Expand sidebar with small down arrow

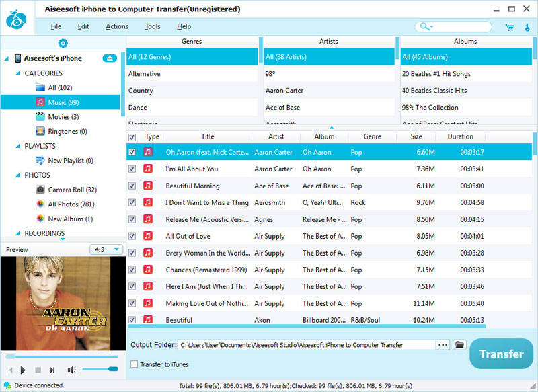pos(63,239)
